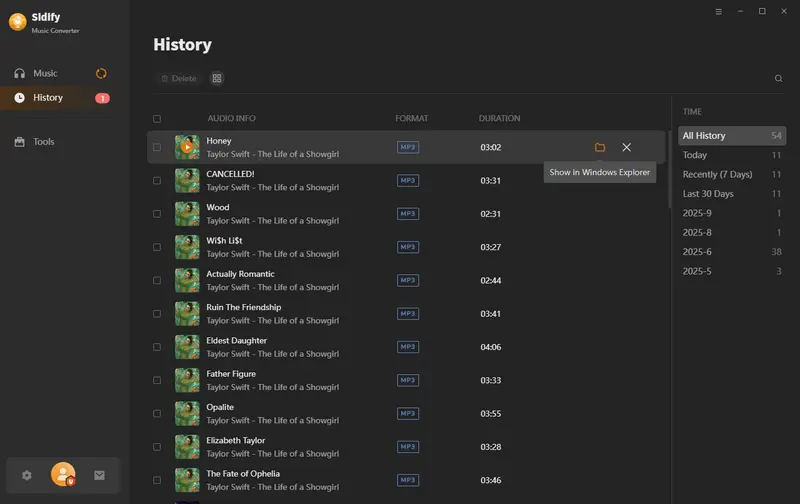Open the Music section in sidebar
Viewport: 800px width, 504px height.
tap(45, 73)
